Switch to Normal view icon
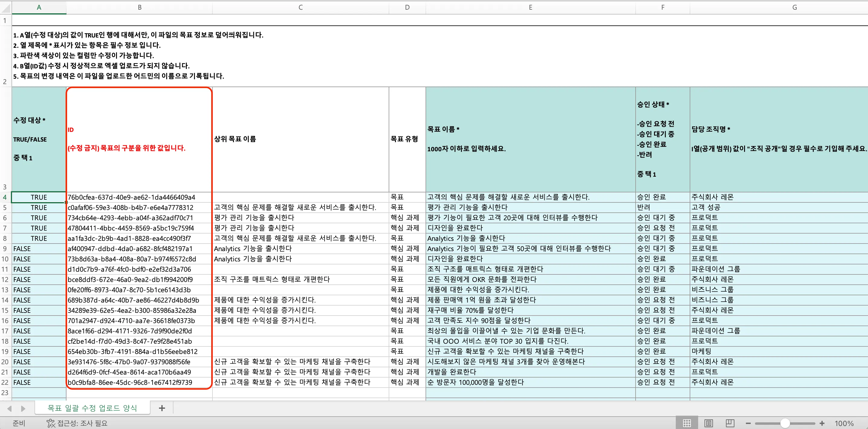 (687, 423)
